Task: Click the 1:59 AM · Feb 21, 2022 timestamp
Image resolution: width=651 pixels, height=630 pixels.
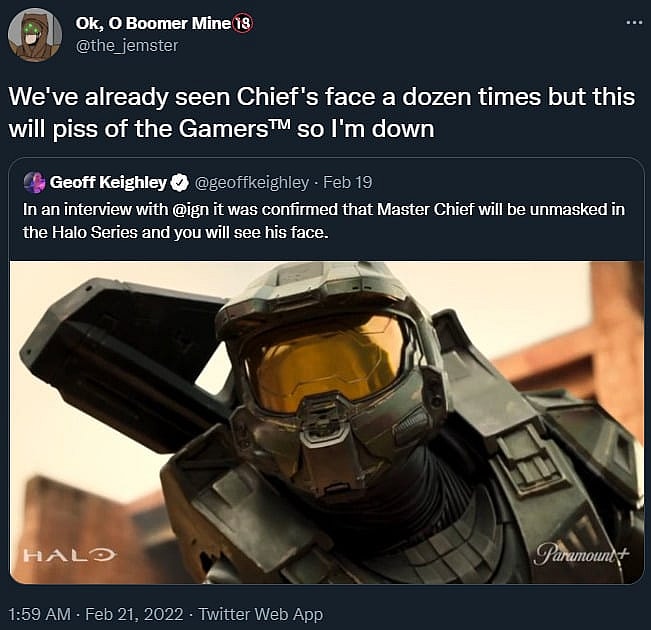Action: pos(95,614)
